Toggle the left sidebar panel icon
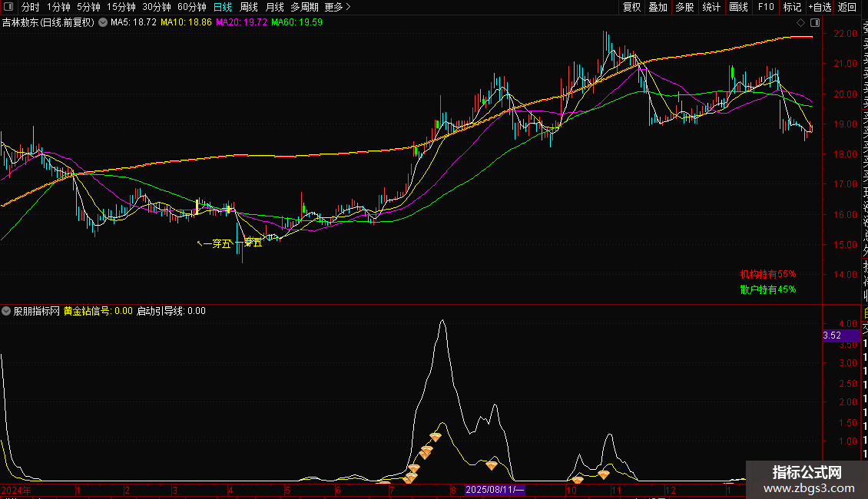Image resolution: width=868 pixels, height=499 pixels. click(7, 7)
